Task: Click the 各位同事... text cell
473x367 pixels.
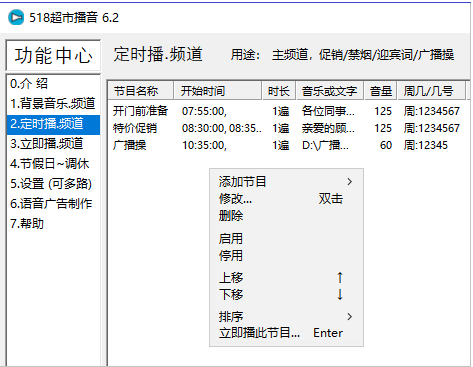Action: click(x=328, y=111)
